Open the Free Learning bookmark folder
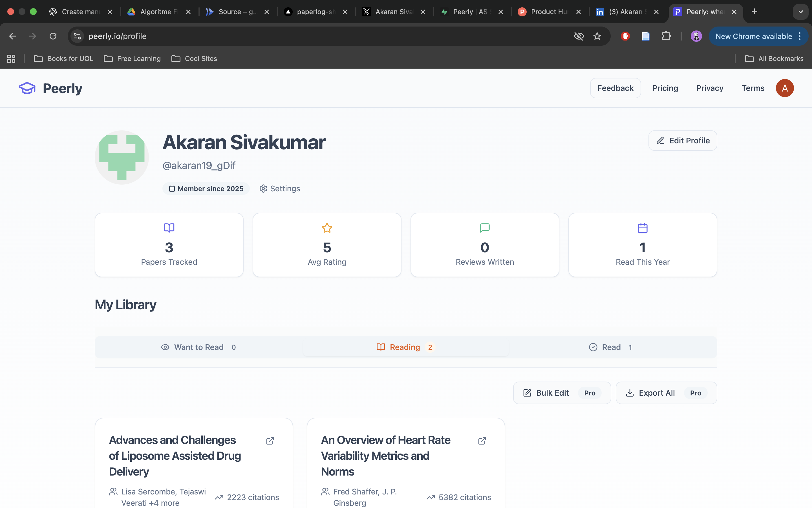 (x=132, y=59)
